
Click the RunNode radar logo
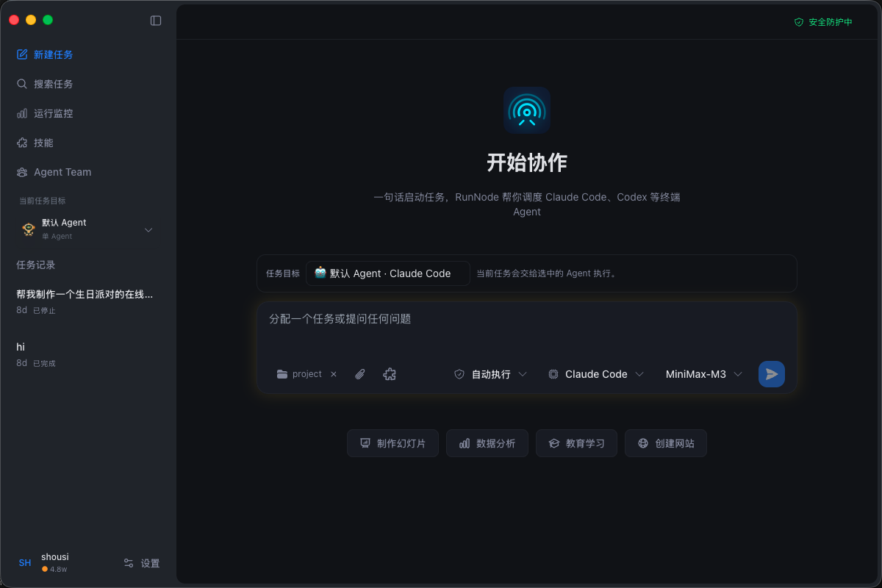pyautogui.click(x=527, y=110)
